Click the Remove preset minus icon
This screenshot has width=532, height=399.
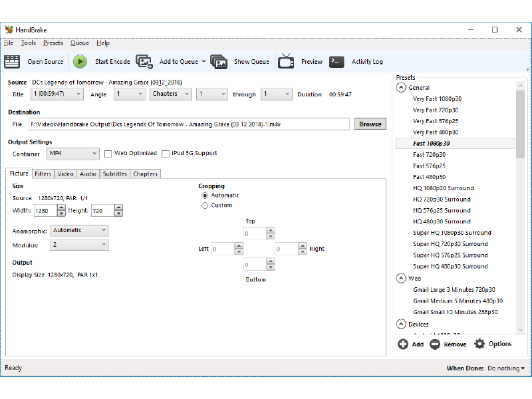click(435, 344)
